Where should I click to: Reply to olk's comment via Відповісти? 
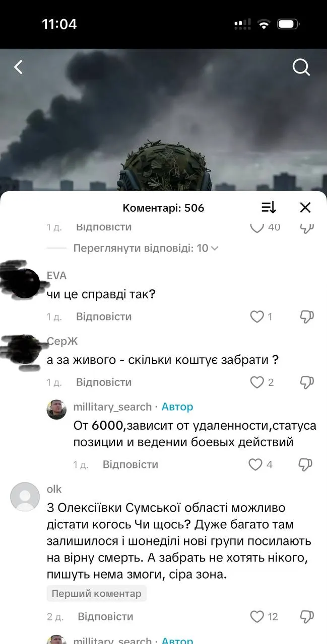pos(105,616)
